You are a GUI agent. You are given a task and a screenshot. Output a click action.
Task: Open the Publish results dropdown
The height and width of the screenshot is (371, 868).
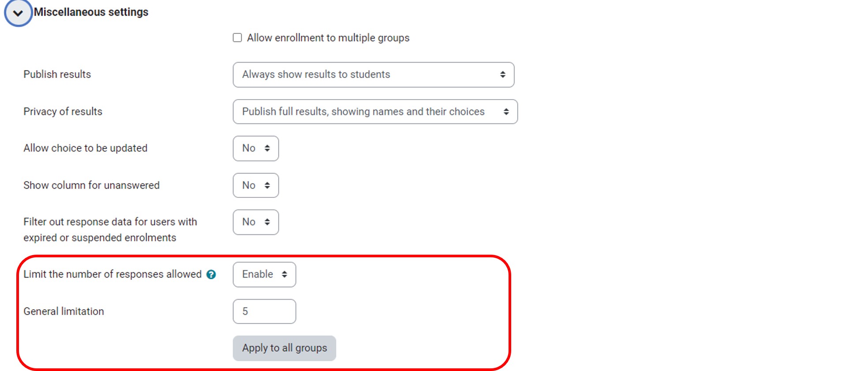coord(373,74)
